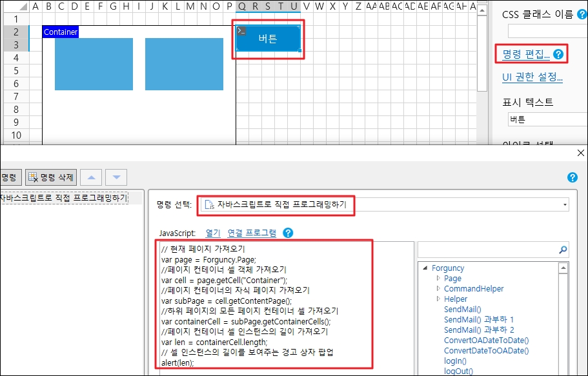Select the 버튼 button cell on the sheet
Screen dimensions: 588x376
click(268, 39)
